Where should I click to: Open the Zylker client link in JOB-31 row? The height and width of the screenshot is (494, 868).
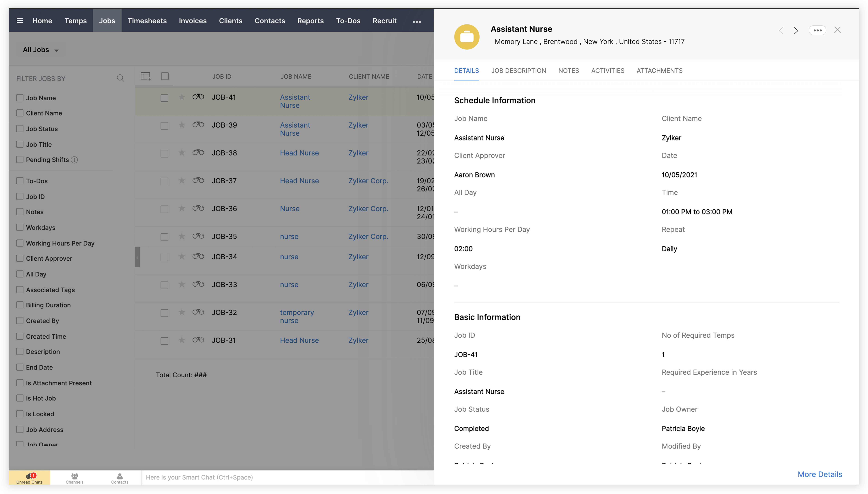(358, 340)
